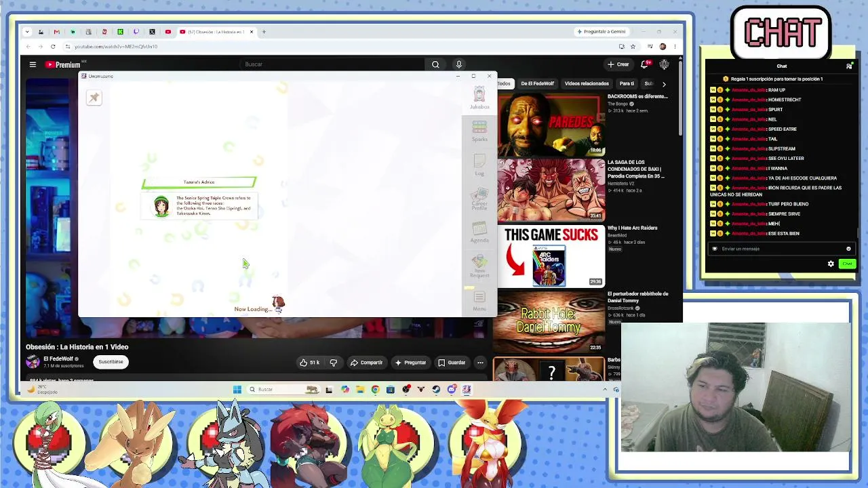Open the Jukebox in Umamusume sidebar
This screenshot has width=868, height=488.
coord(479,98)
